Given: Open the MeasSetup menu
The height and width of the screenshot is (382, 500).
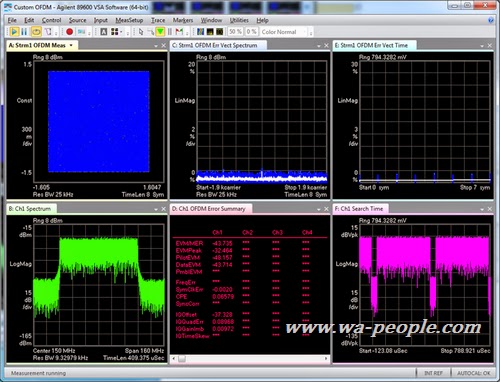Looking at the screenshot, I should click(x=129, y=20).
